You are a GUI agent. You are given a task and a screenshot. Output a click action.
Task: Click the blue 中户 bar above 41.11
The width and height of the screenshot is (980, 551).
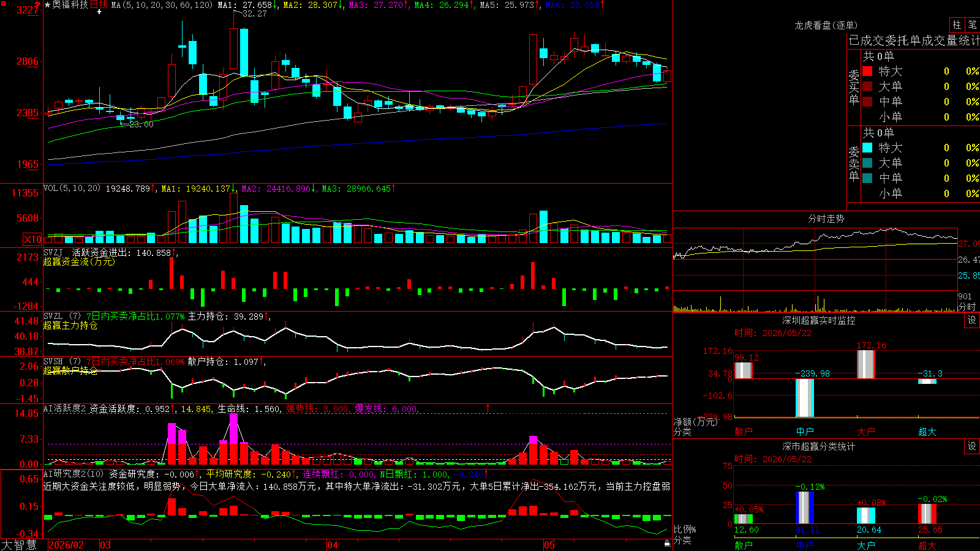tap(805, 508)
